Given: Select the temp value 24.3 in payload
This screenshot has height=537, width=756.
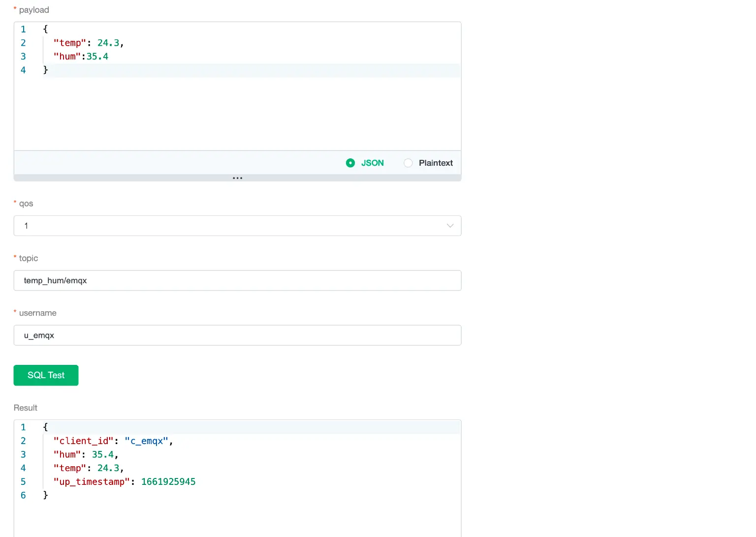Looking at the screenshot, I should (108, 43).
